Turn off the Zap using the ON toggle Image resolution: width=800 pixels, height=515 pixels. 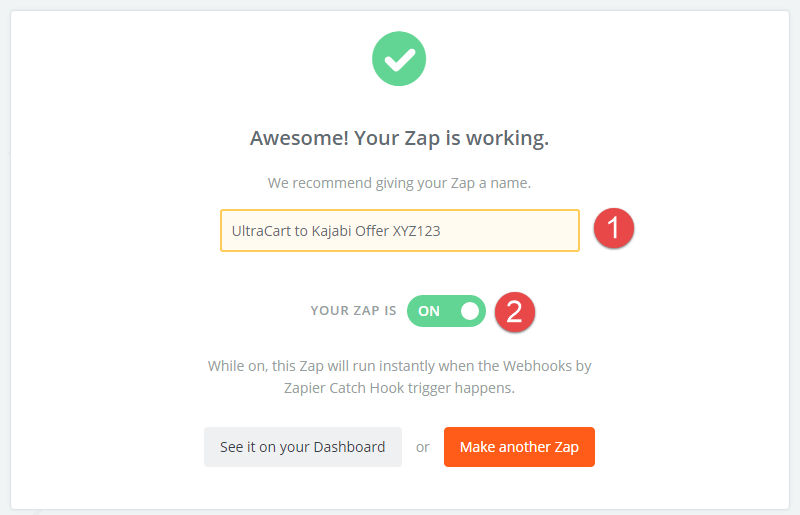(x=446, y=311)
